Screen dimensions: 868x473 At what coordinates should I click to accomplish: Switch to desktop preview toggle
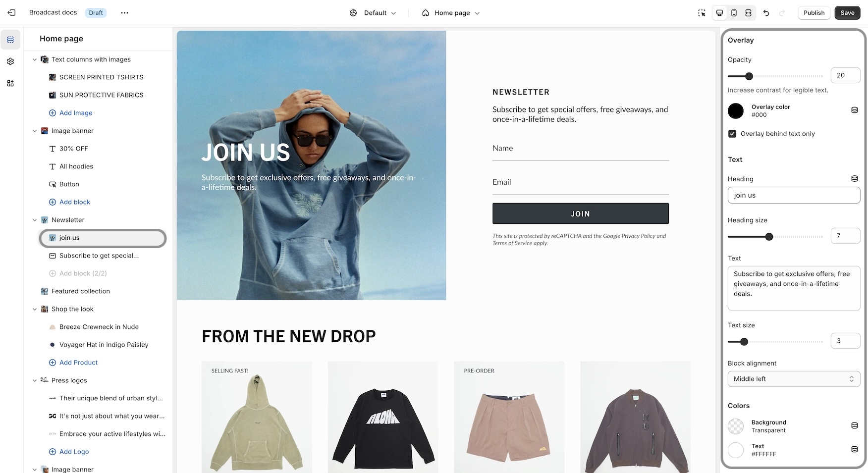pyautogui.click(x=720, y=13)
